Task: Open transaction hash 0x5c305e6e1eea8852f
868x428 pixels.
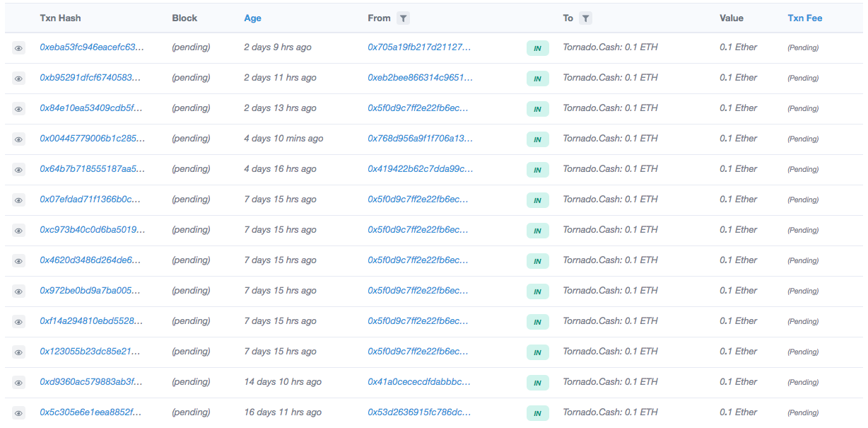Action: click(92, 412)
